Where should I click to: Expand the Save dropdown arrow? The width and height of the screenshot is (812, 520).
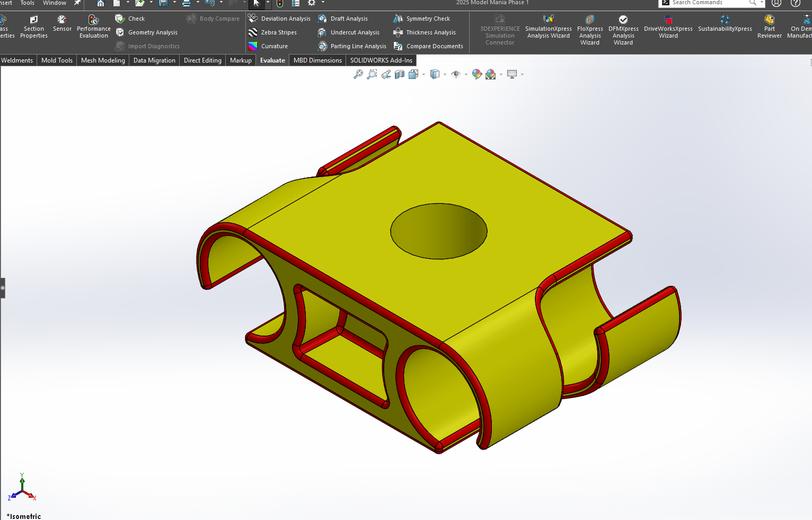point(174,3)
